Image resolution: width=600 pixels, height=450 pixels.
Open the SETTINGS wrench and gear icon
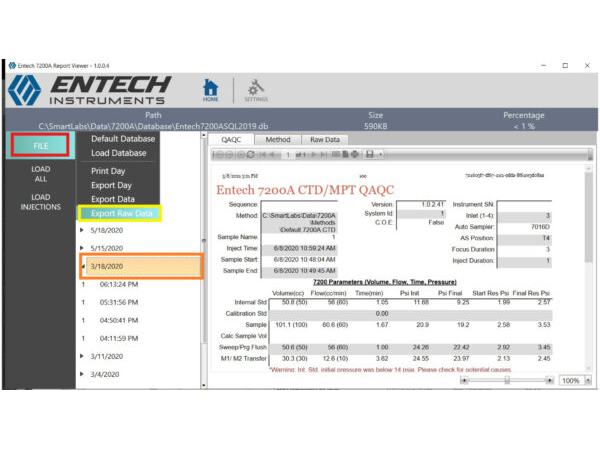tap(256, 90)
